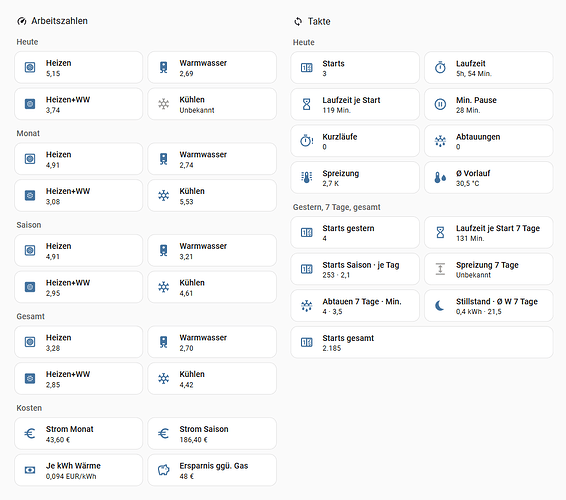Viewport: 566px width, 500px height.
Task: Click the Takte cycle icon
Action: click(298, 22)
